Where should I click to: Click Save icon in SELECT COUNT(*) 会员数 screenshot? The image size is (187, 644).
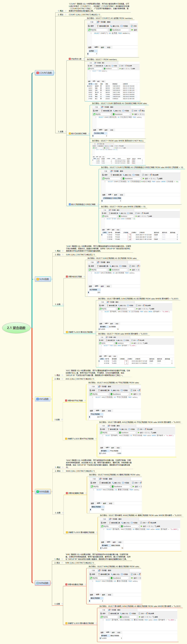click(89, 26)
